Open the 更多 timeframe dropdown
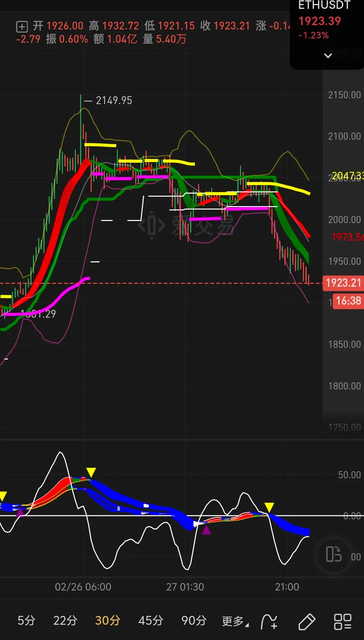364x640 pixels. click(x=235, y=621)
